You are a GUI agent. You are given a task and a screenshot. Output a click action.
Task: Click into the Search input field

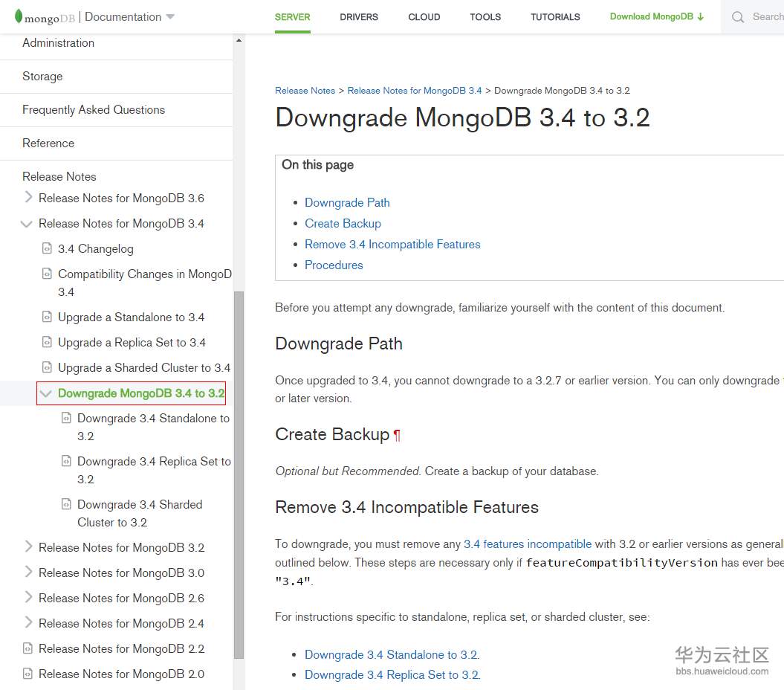click(x=768, y=17)
